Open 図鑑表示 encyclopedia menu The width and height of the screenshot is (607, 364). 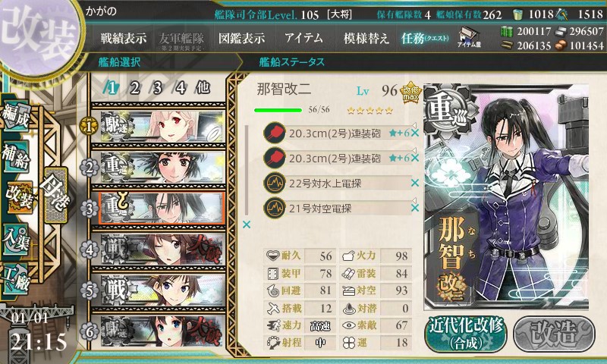coord(241,38)
